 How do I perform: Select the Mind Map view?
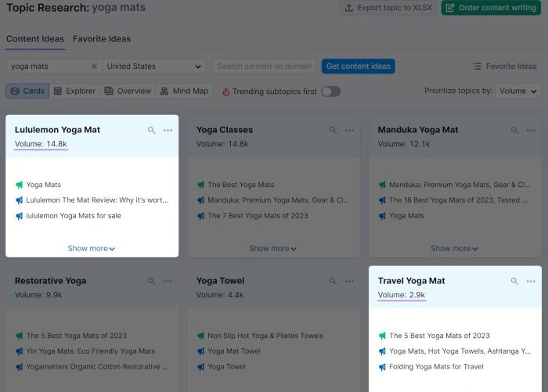[x=184, y=92]
